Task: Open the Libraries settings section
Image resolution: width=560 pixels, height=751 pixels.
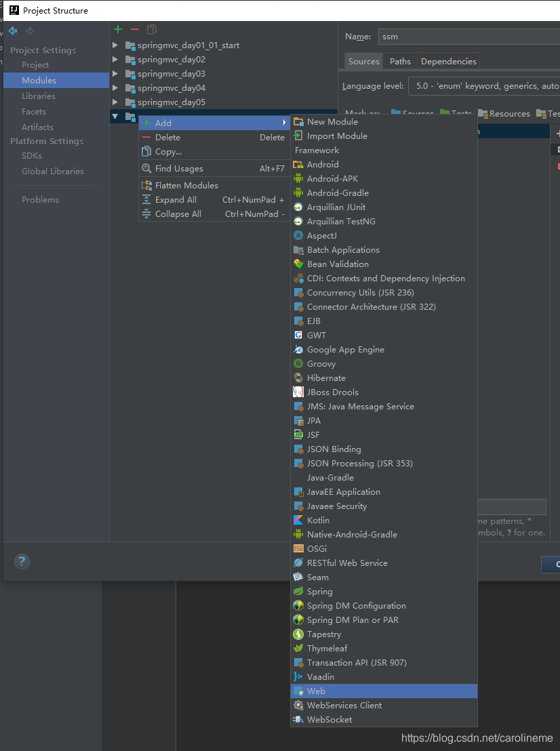Action: coord(56,96)
